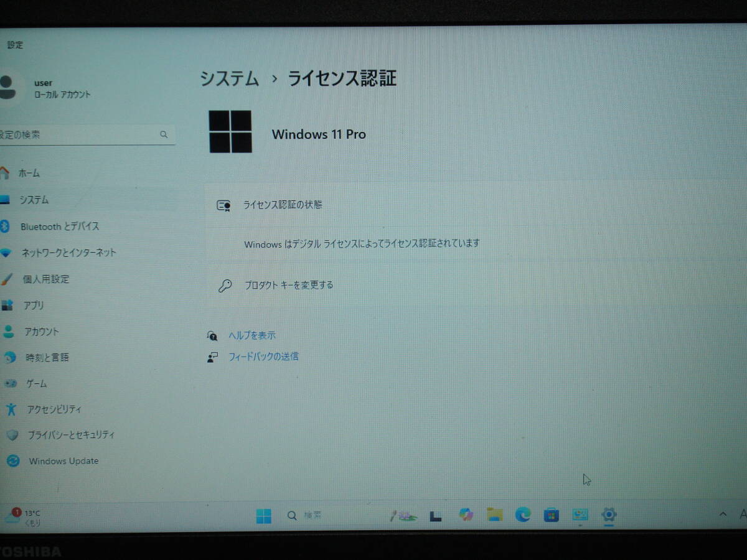Open File Explorer from the taskbar
The width and height of the screenshot is (747, 560).
494,515
